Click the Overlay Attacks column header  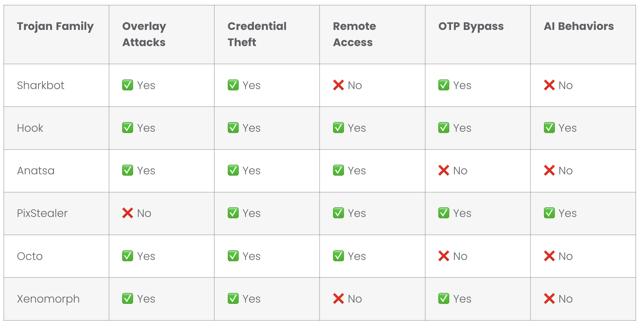pos(144,34)
